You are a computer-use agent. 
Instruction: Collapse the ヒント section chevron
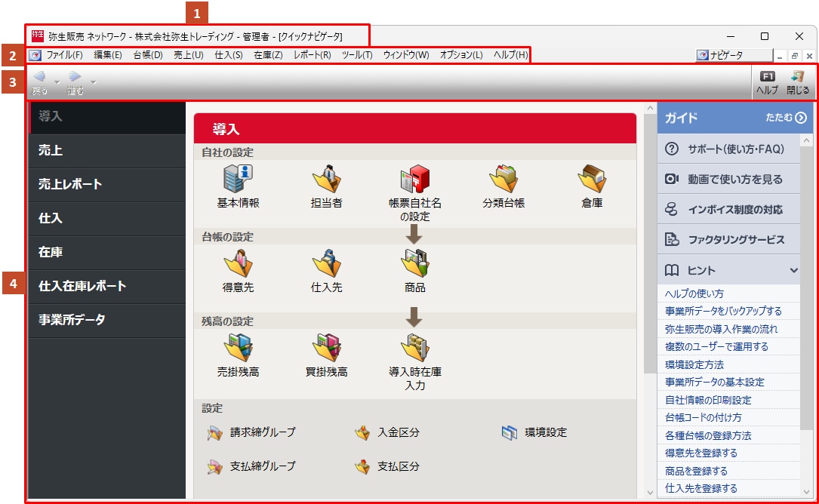(x=793, y=270)
